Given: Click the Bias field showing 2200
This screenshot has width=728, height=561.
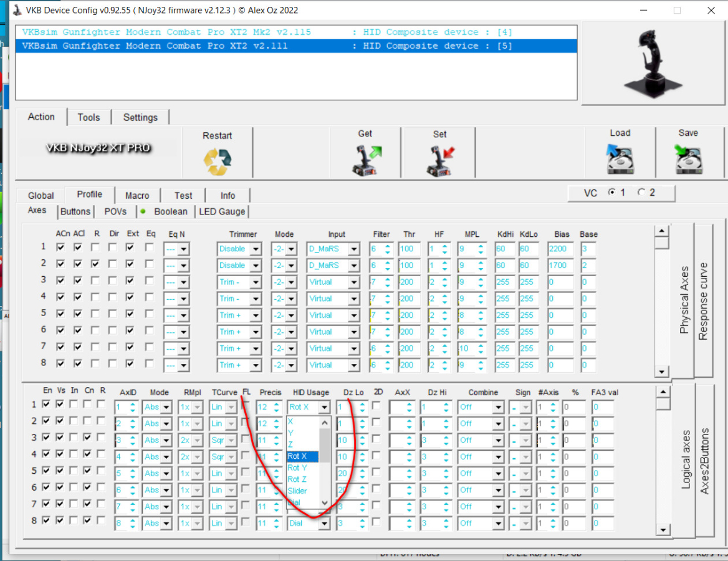Looking at the screenshot, I should click(x=560, y=249).
